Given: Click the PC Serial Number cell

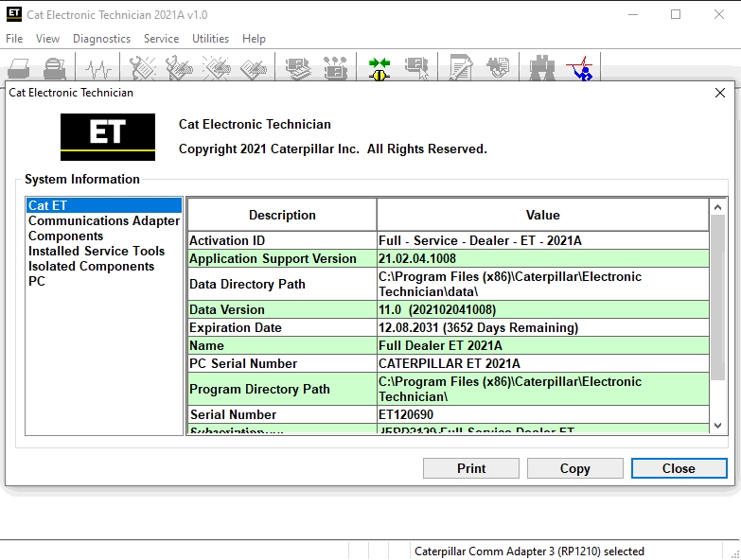Looking at the screenshot, I should tap(282, 363).
